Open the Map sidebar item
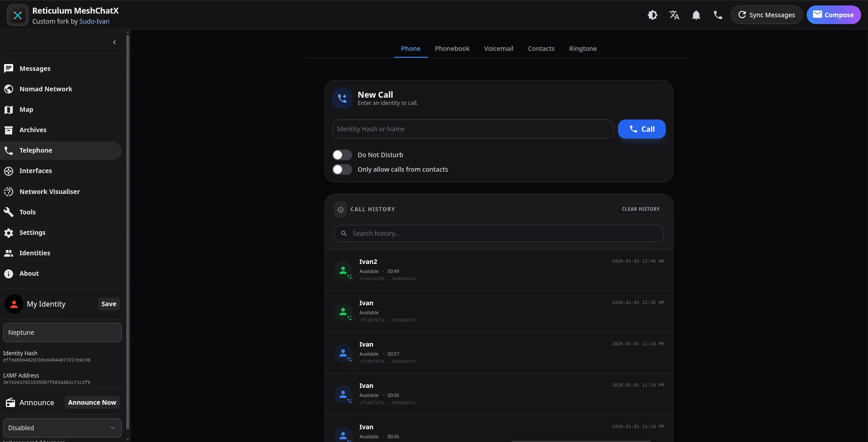Viewport: 868px width, 442px height. (x=26, y=109)
